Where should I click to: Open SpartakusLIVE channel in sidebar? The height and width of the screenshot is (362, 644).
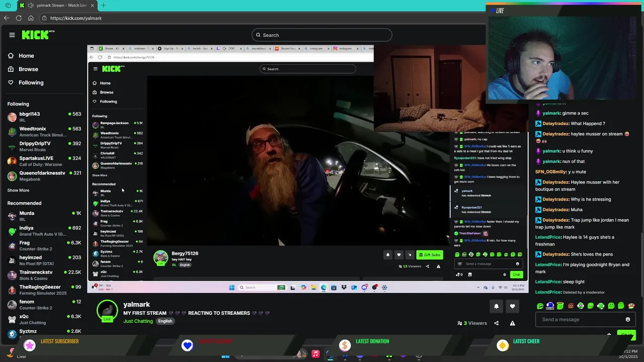[44, 161]
